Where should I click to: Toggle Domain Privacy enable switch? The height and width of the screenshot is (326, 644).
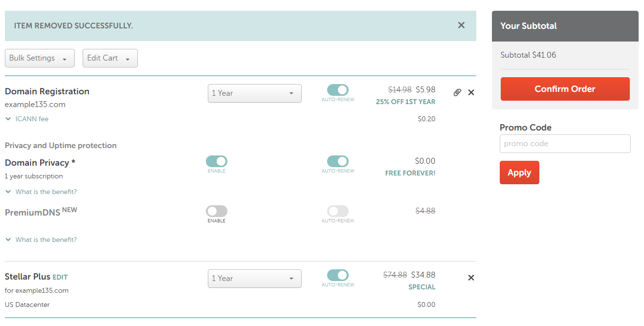pyautogui.click(x=217, y=161)
